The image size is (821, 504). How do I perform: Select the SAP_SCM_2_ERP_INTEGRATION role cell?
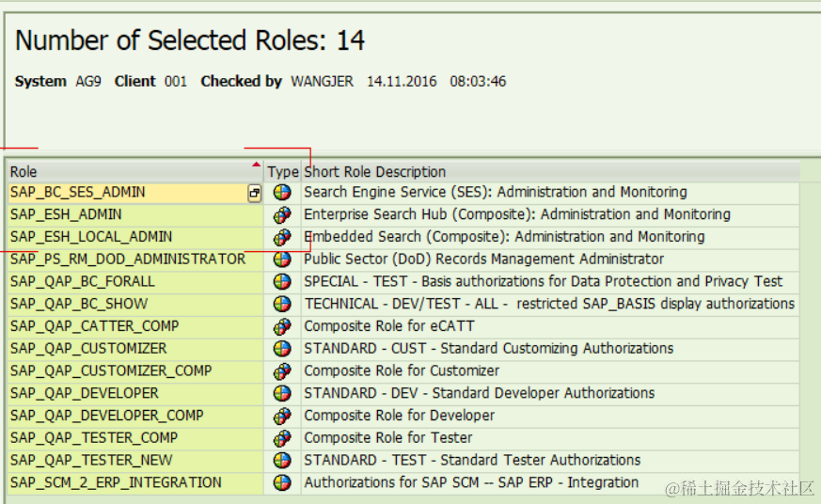point(135,482)
